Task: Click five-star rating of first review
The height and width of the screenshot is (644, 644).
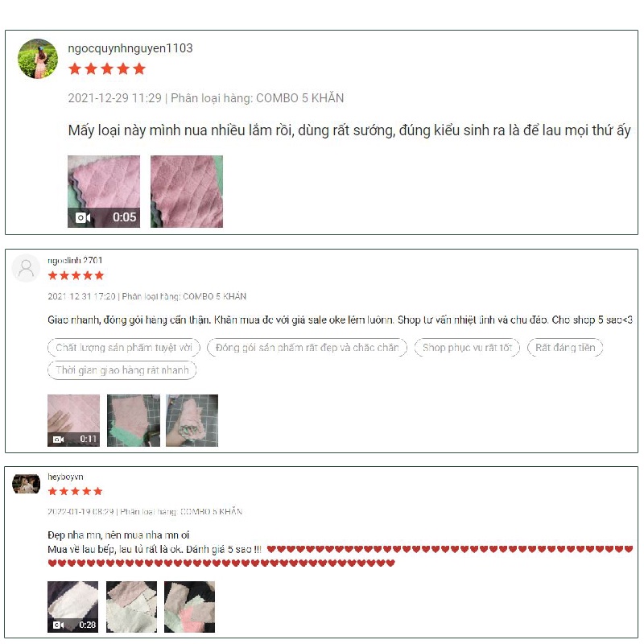Action: point(107,68)
